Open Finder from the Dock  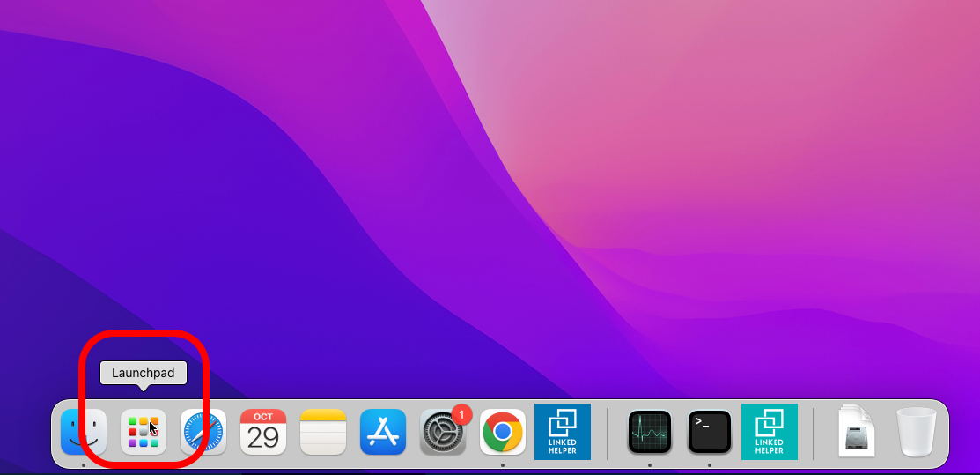click(84, 432)
